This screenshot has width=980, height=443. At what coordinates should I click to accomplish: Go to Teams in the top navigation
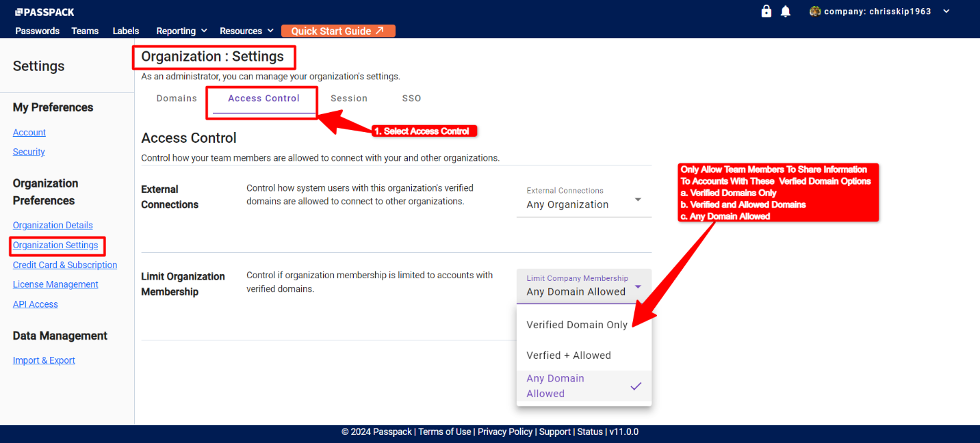(x=85, y=31)
